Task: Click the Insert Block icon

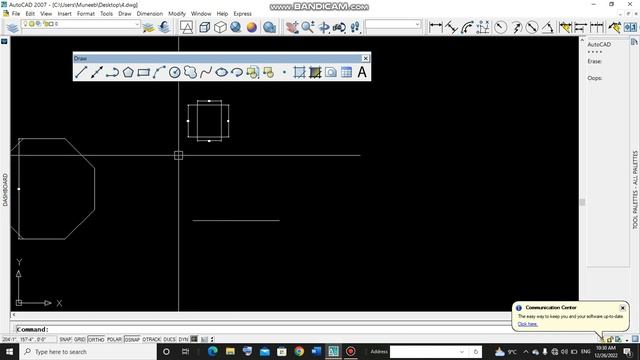Action: pos(253,72)
